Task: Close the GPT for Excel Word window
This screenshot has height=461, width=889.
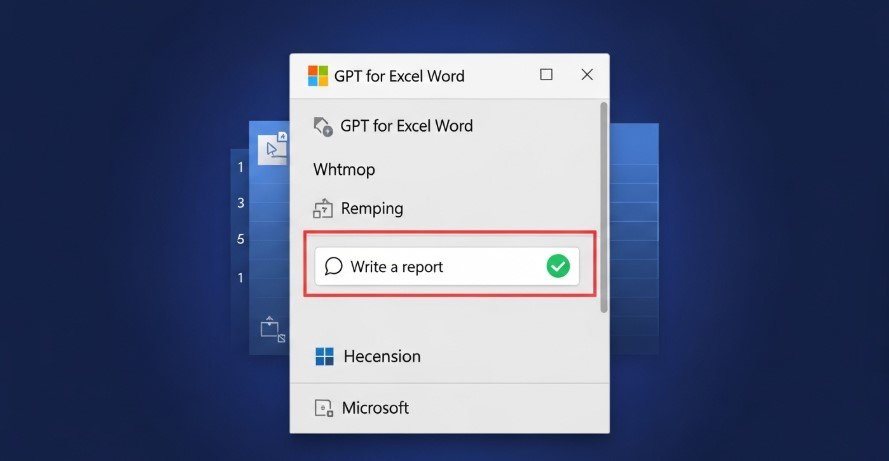Action: [x=587, y=74]
